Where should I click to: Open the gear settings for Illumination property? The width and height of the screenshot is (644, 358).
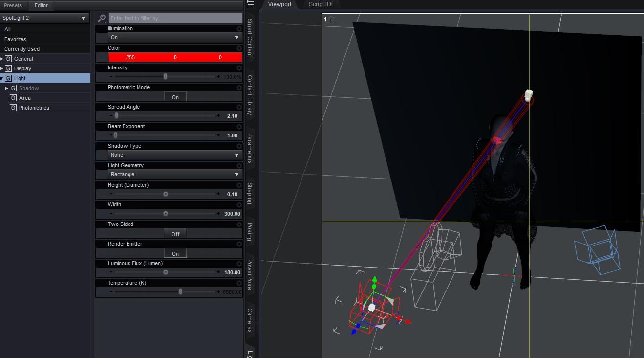(239, 29)
